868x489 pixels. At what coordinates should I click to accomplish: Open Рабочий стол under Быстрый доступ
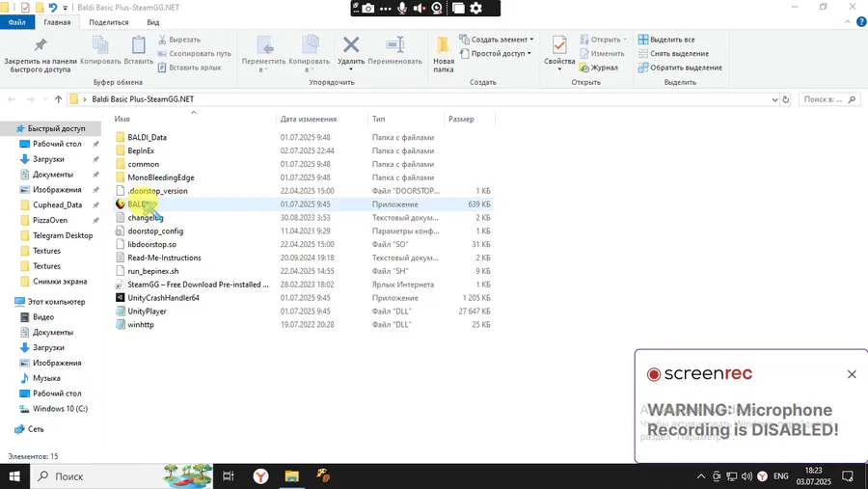57,144
